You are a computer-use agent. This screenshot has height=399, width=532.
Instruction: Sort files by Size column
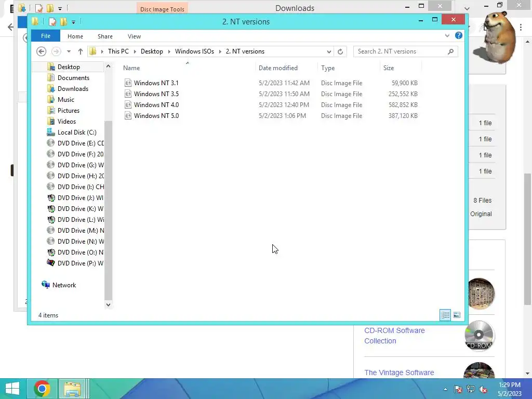(389, 68)
